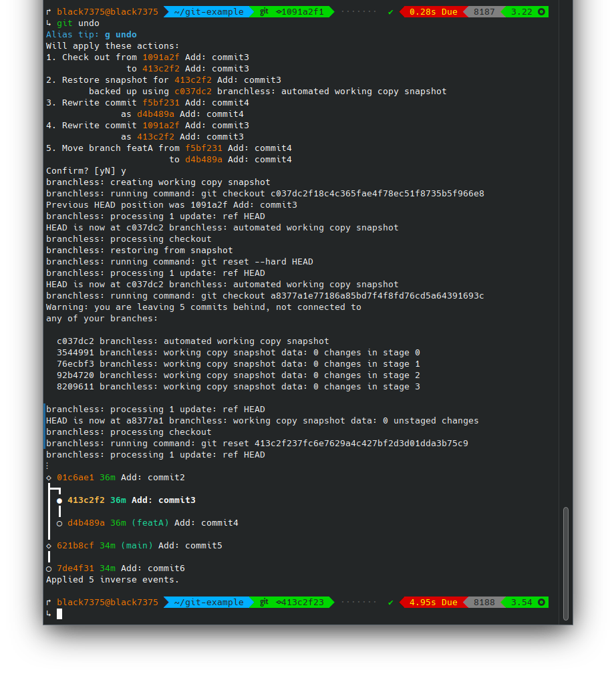The width and height of the screenshot is (616, 676).
Task: Click the 'Will apply these actions:' line
Action: [x=112, y=45]
